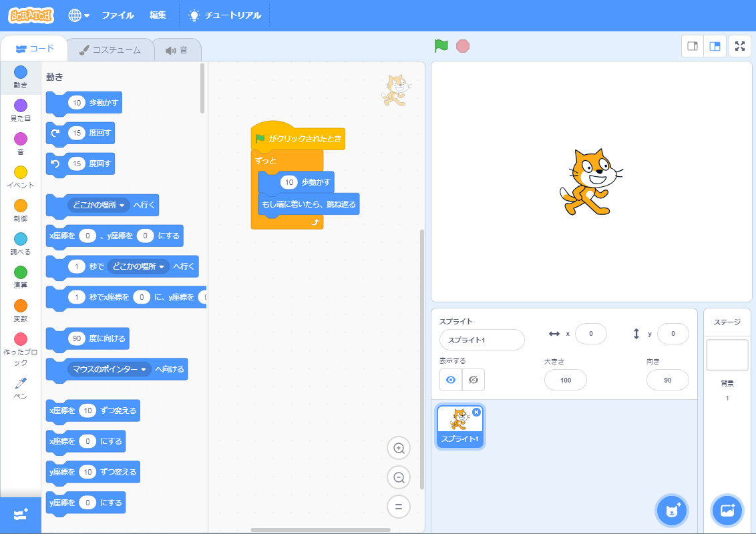Click the sprite y position field
Screen dimensions: 756x534
coord(673,334)
